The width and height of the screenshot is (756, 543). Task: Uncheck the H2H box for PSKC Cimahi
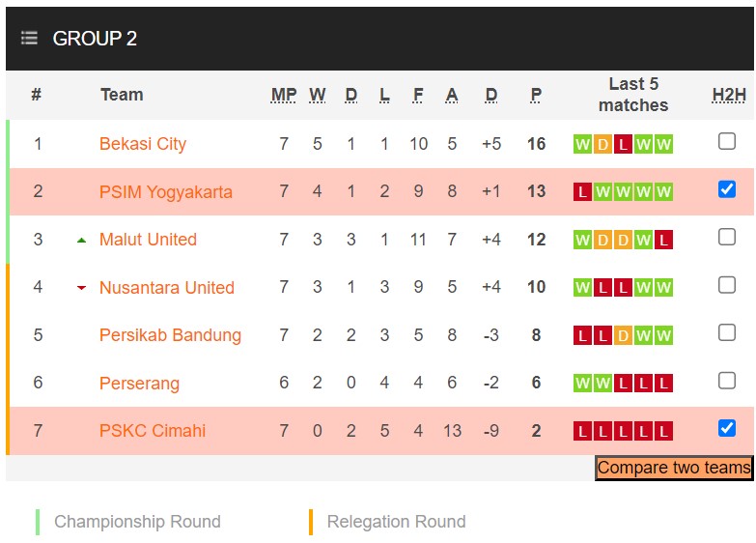click(727, 428)
